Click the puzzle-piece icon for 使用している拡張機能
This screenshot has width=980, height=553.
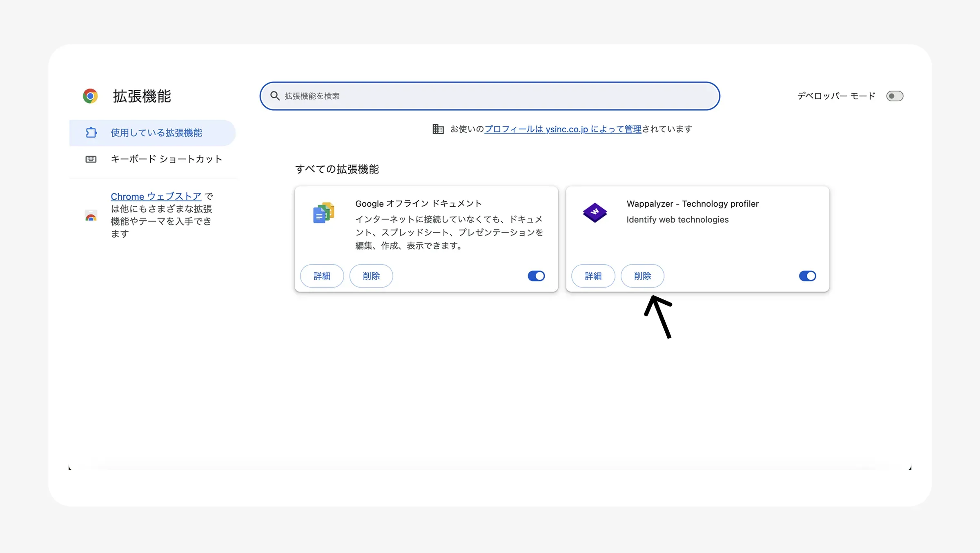click(x=91, y=132)
